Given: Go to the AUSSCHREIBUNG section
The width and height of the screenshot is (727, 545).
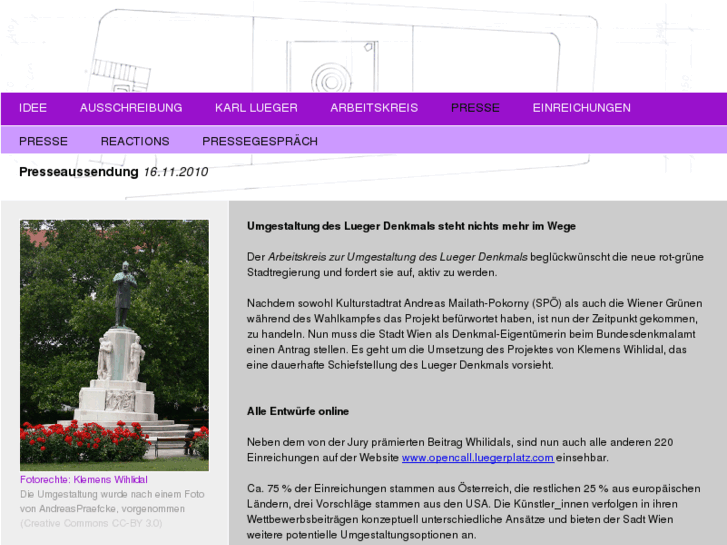Looking at the screenshot, I should click(131, 108).
